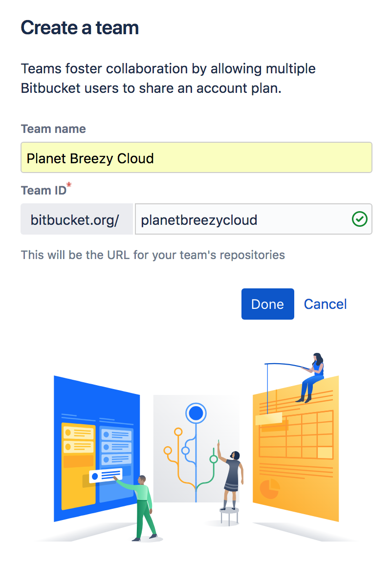Viewport: 392px width, 565px height.
Task: Click the team URL help text
Action: coord(152,255)
